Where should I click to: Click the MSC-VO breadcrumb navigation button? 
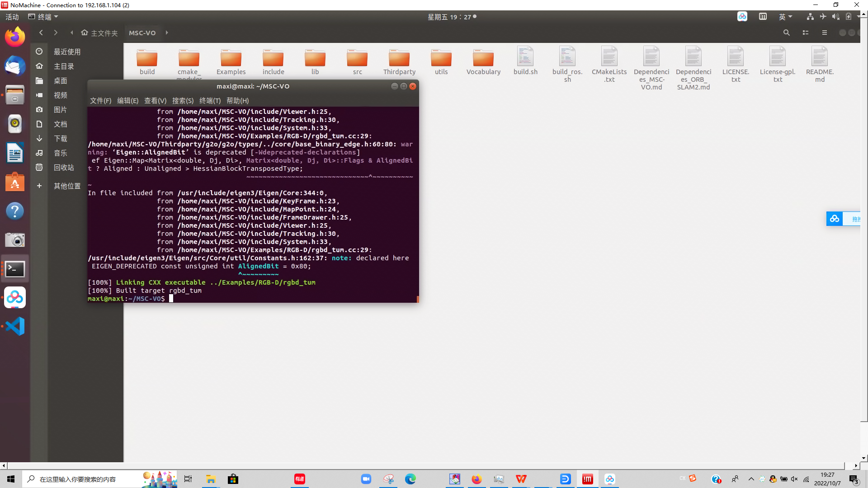142,33
